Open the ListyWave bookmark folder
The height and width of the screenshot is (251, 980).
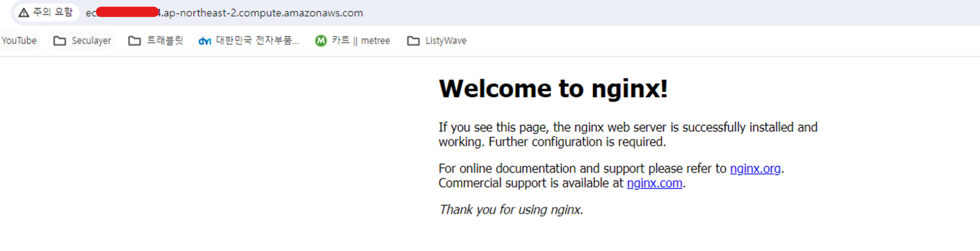pyautogui.click(x=437, y=41)
